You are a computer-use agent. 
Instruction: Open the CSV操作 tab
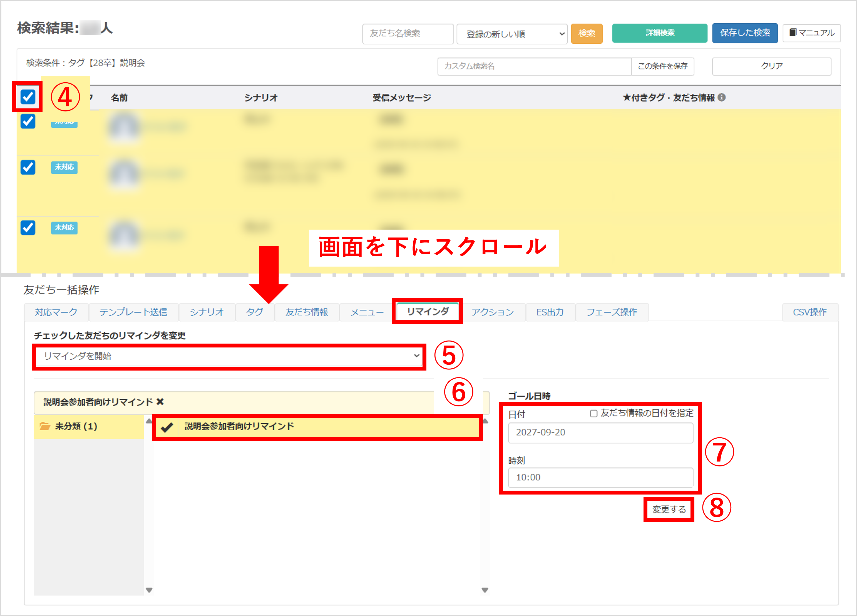click(809, 312)
